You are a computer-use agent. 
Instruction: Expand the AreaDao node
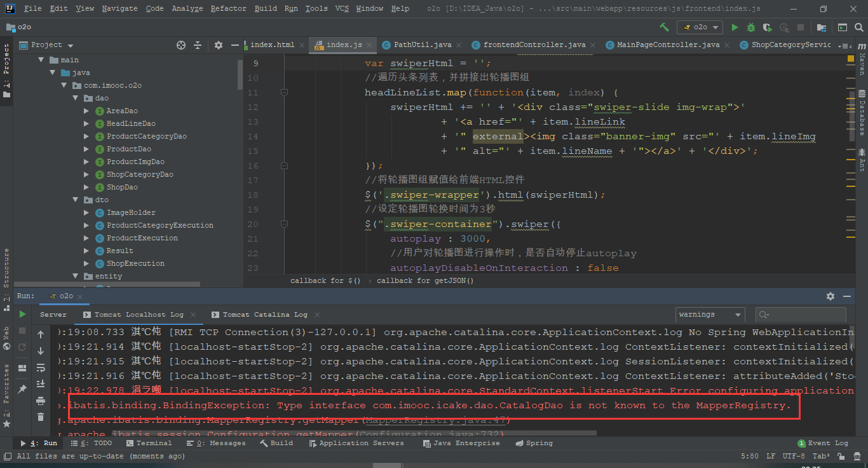86,111
